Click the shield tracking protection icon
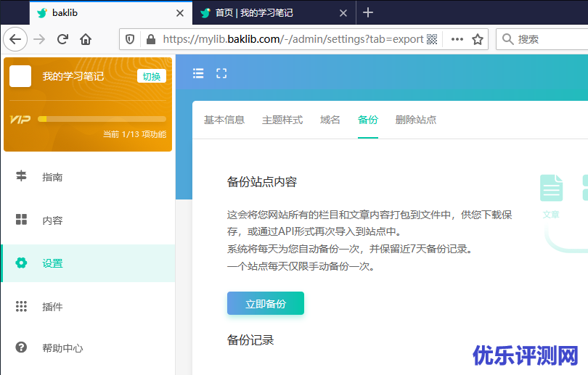The image size is (588, 375). tap(131, 39)
